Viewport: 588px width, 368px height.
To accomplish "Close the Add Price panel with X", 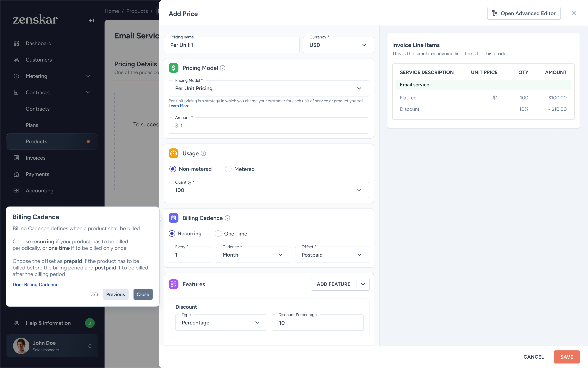I will [574, 13].
